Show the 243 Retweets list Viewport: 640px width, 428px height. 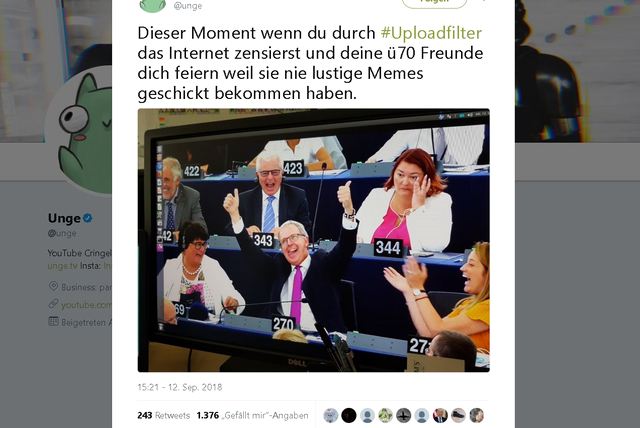(x=164, y=415)
